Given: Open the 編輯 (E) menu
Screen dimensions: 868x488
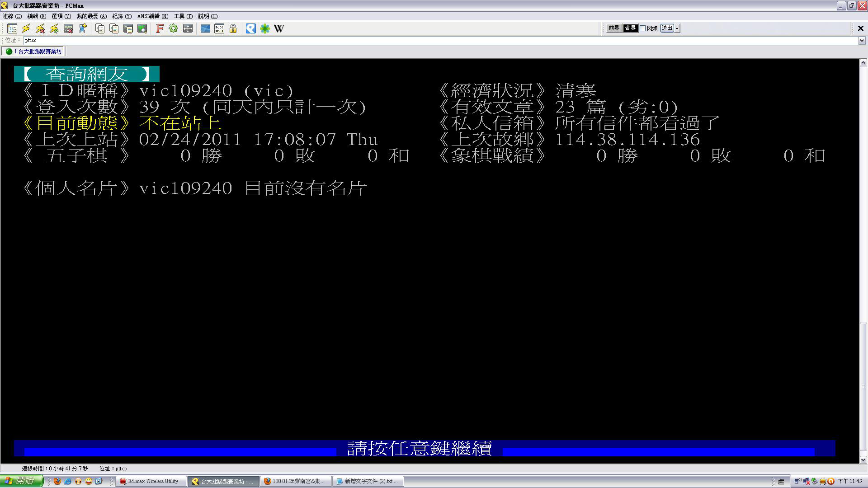Looking at the screenshot, I should point(37,16).
